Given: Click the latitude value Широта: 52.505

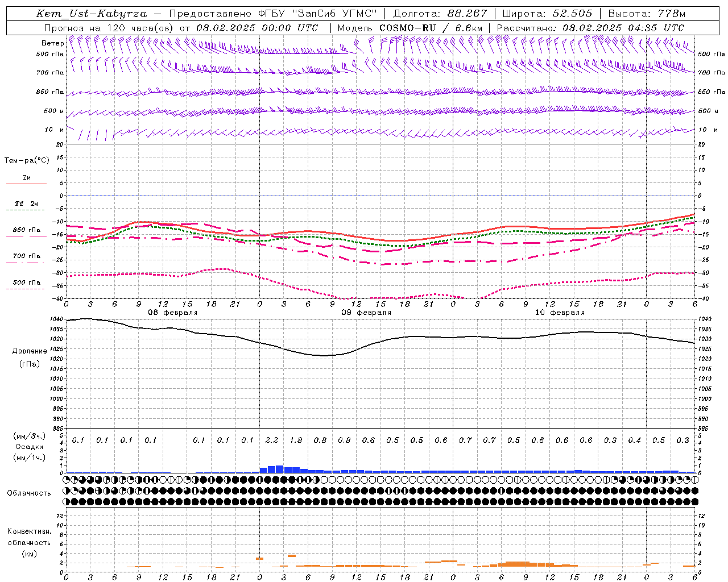Looking at the screenshot, I should coord(548,14).
